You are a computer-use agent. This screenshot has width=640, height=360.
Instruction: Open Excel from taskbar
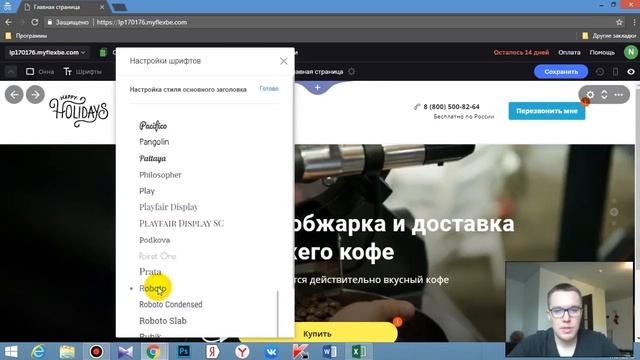point(359,351)
